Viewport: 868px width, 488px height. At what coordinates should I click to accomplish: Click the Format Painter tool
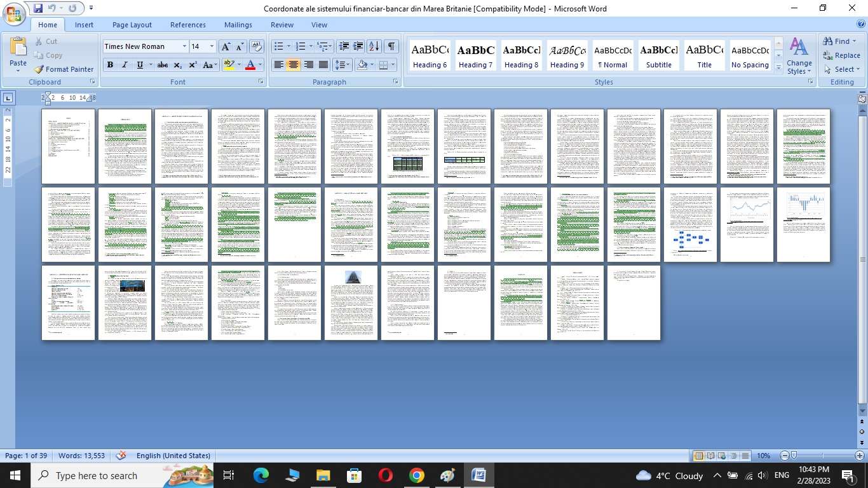click(64, 69)
